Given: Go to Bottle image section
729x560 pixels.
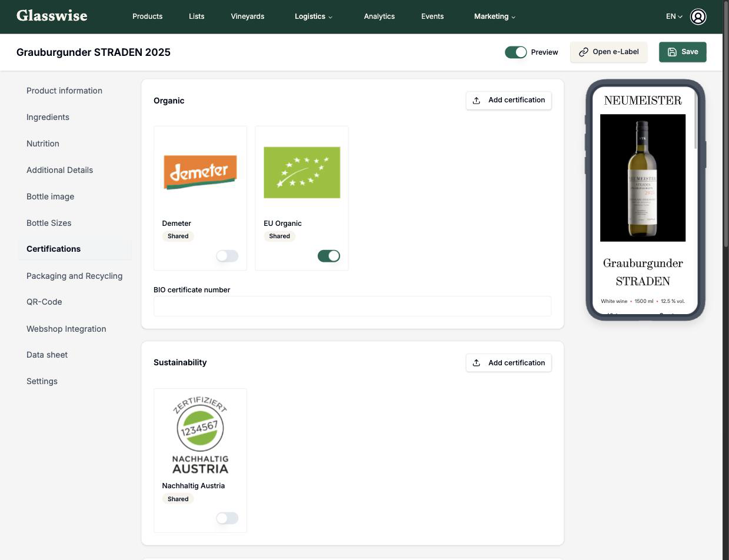Looking at the screenshot, I should (x=50, y=196).
